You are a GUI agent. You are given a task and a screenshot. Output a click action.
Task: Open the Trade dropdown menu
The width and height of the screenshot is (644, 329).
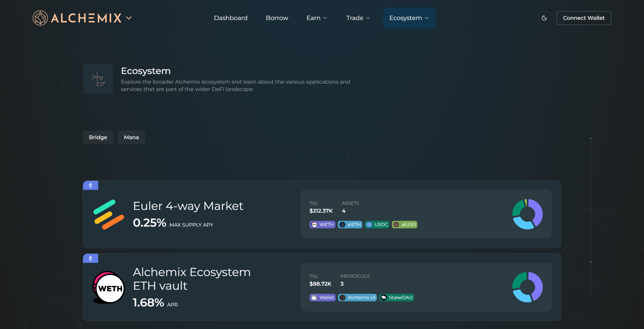pos(358,18)
